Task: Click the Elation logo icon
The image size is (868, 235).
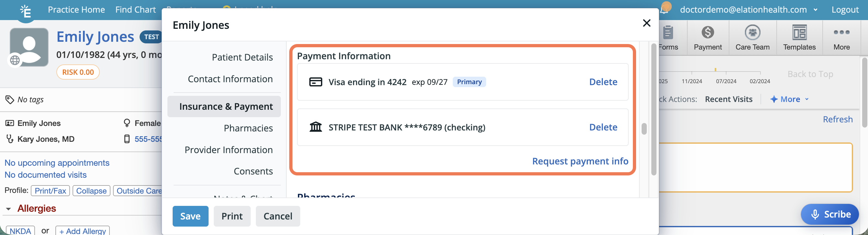Action: coord(26,11)
